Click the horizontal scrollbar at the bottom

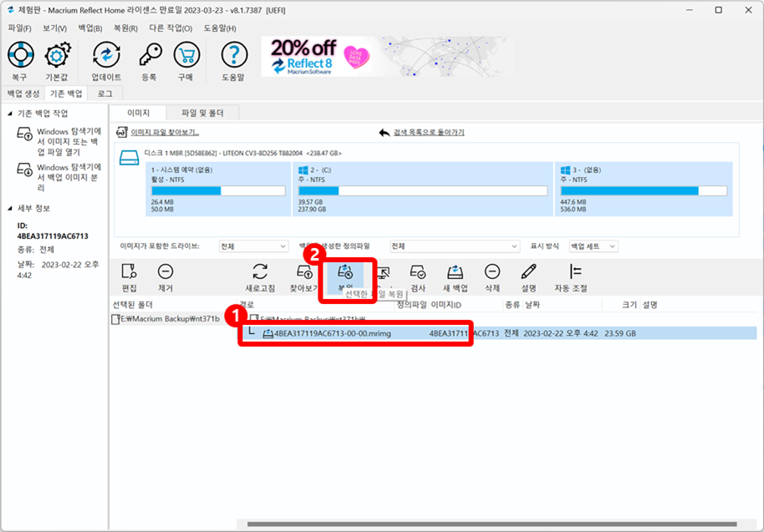[x=492, y=524]
